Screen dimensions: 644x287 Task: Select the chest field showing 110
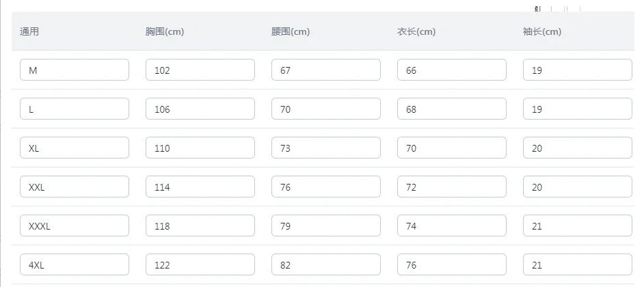(x=200, y=148)
